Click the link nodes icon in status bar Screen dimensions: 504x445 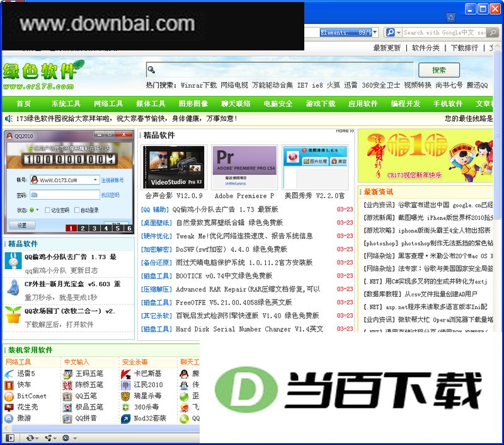click(x=49, y=438)
